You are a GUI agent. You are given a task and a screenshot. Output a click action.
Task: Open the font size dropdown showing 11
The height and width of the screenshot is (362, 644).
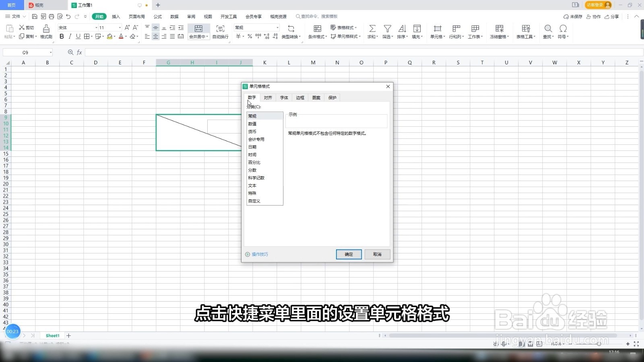120,27
